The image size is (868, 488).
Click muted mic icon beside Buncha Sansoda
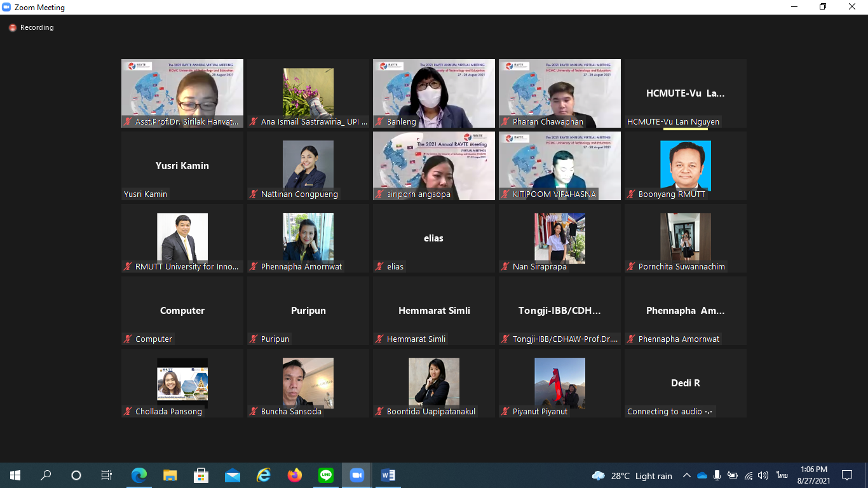pyautogui.click(x=254, y=412)
